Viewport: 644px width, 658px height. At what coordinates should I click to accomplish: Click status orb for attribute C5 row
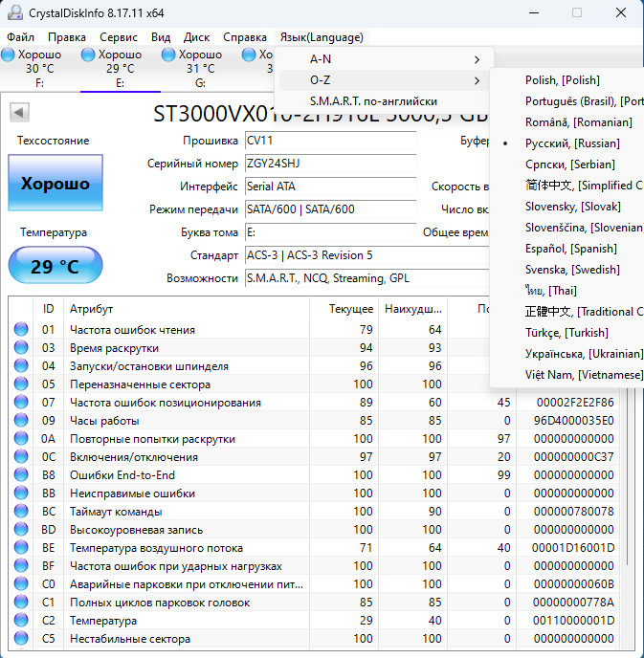click(21, 639)
